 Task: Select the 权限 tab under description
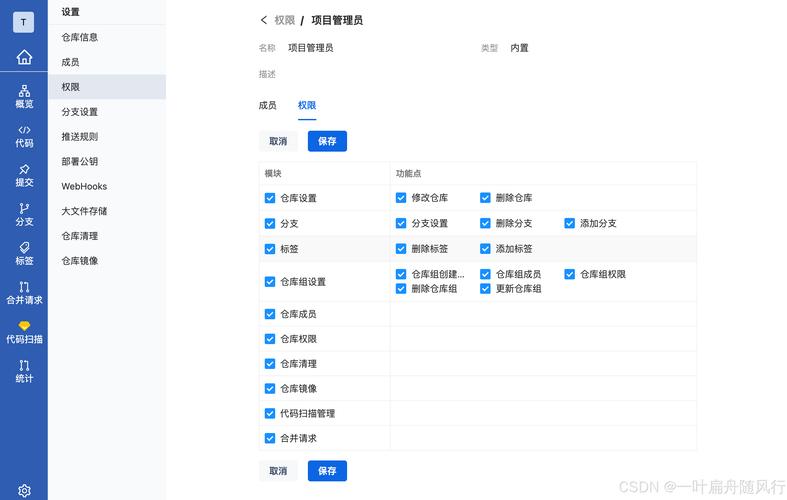pyautogui.click(x=307, y=105)
